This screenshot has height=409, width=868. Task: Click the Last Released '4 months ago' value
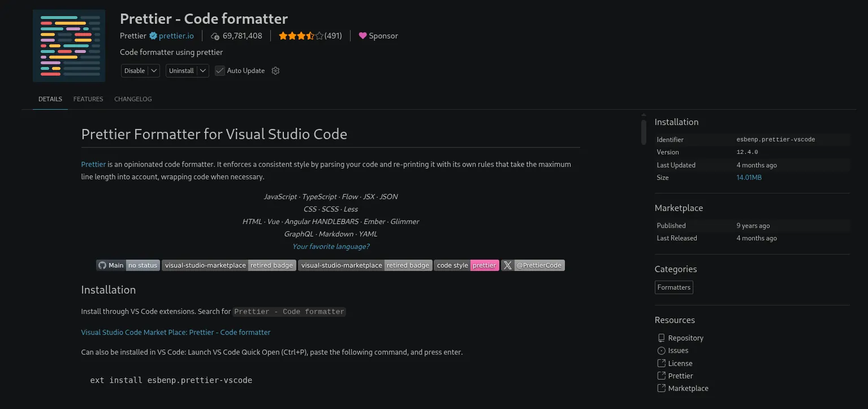(x=757, y=238)
